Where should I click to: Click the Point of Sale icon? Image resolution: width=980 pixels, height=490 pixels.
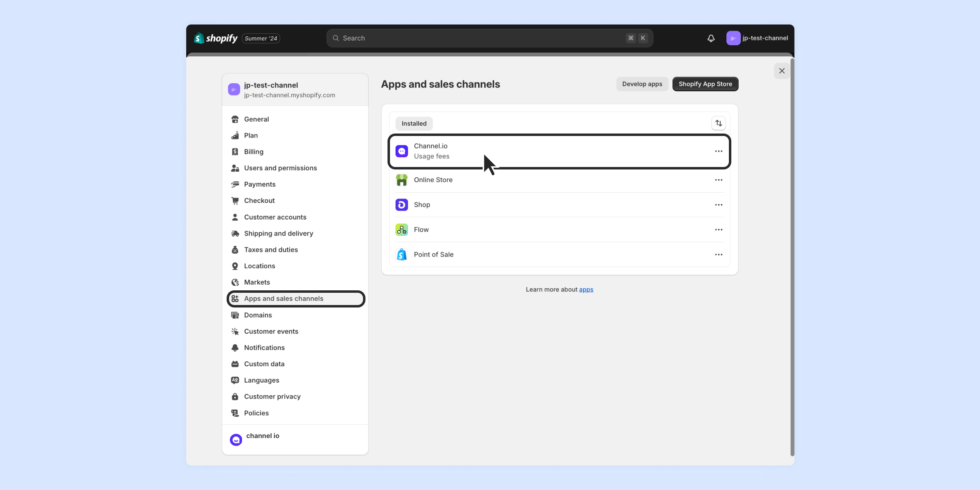point(402,255)
